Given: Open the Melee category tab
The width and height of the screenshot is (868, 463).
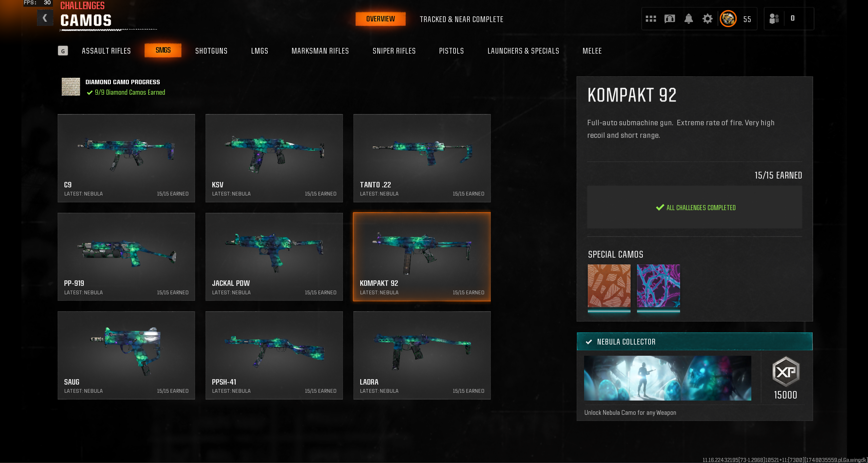Looking at the screenshot, I should (x=592, y=51).
